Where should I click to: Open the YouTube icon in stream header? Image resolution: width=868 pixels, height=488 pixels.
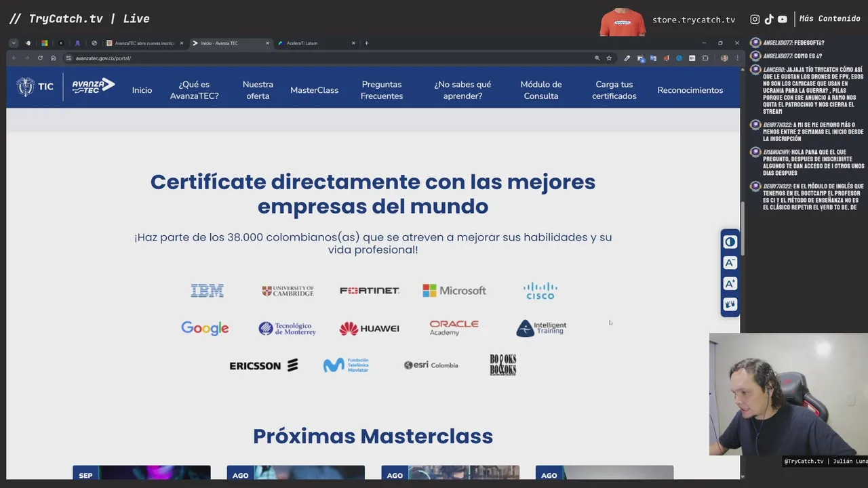783,20
